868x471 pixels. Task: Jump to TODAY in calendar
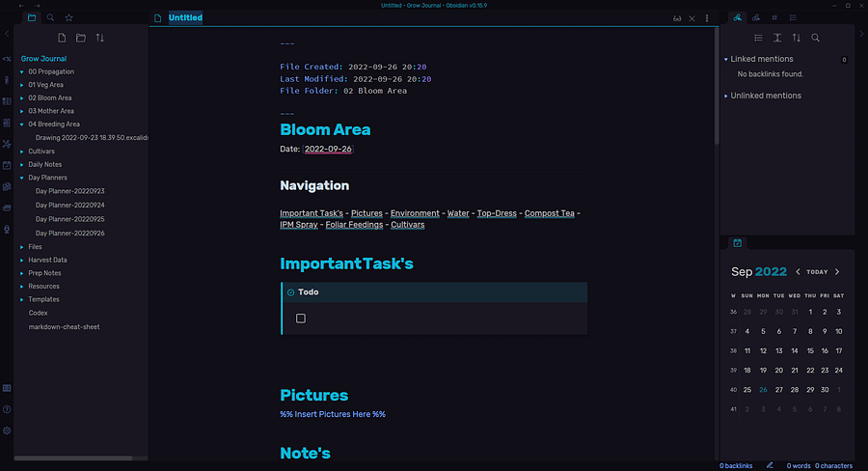(817, 272)
